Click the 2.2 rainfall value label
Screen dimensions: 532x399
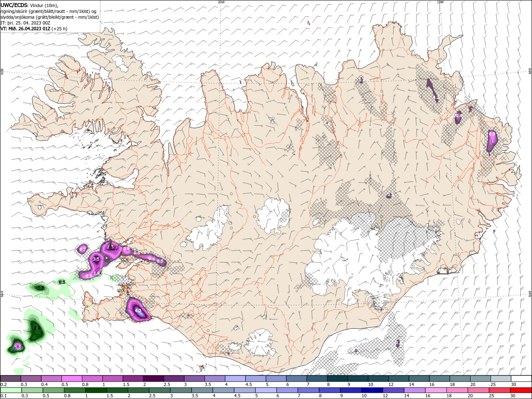pyautogui.click(x=37, y=328)
